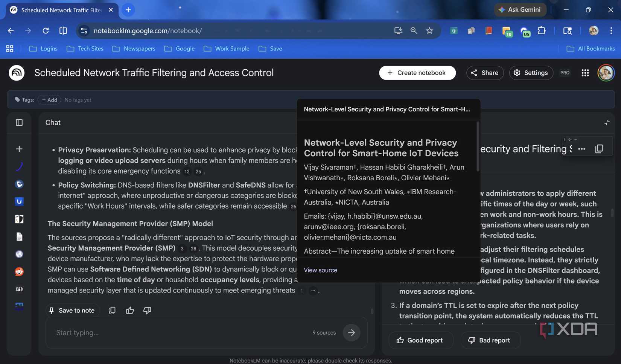621x364 pixels.
Task: Click the Ask Gemini button
Action: pyautogui.click(x=520, y=10)
